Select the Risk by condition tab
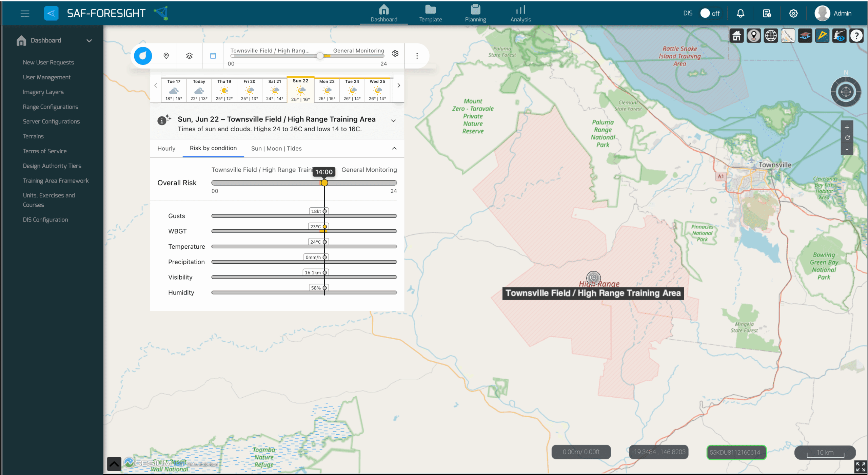The height and width of the screenshot is (475, 868). (213, 148)
